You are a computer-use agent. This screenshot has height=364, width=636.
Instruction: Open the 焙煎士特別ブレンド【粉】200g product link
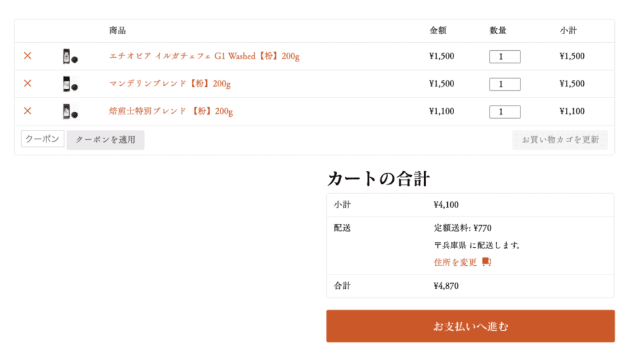point(171,111)
